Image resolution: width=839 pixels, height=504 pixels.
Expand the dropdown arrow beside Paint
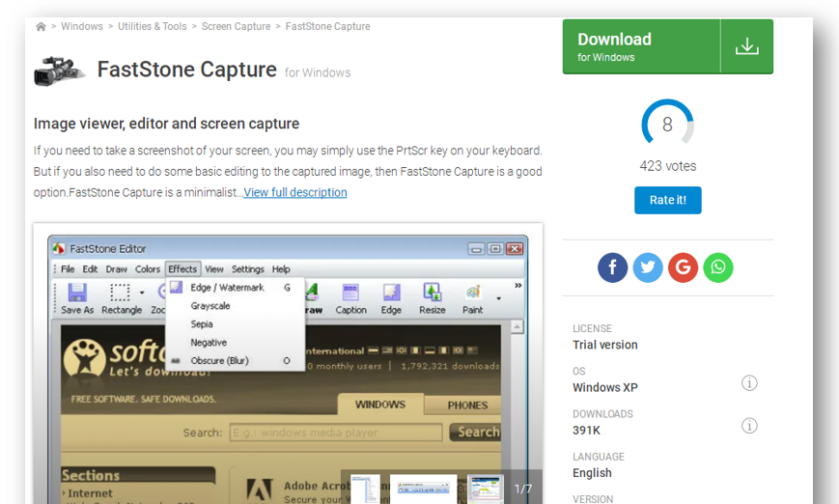coord(499,298)
